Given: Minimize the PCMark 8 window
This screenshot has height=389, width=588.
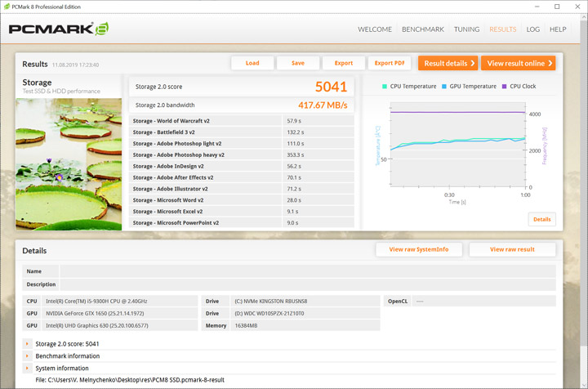Looking at the screenshot, I should pos(537,7).
